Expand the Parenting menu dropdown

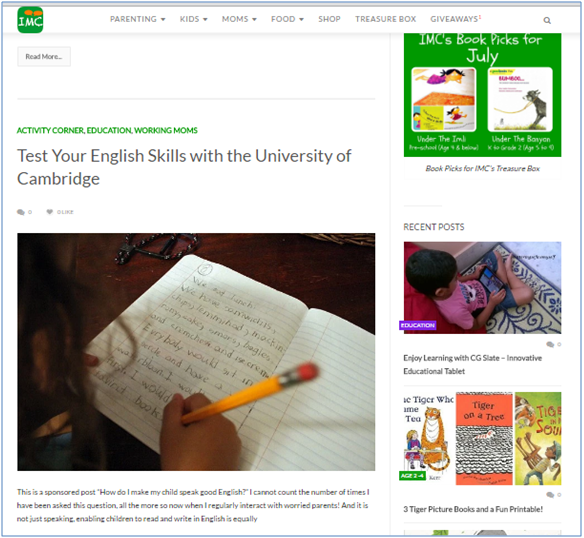(x=137, y=19)
